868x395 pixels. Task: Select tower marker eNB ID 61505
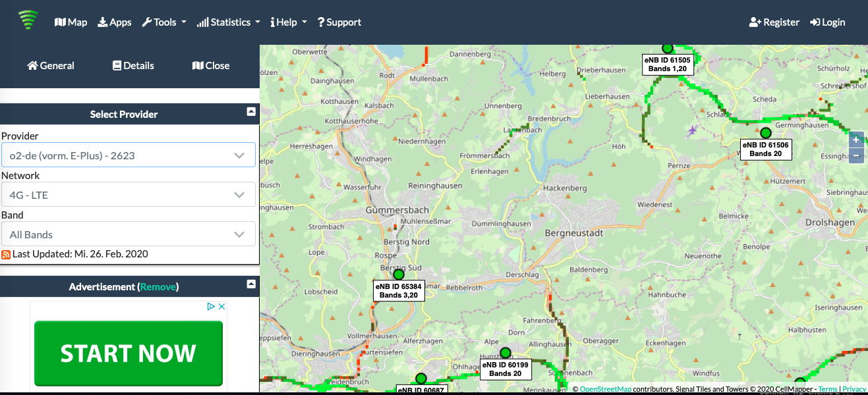pos(667,48)
